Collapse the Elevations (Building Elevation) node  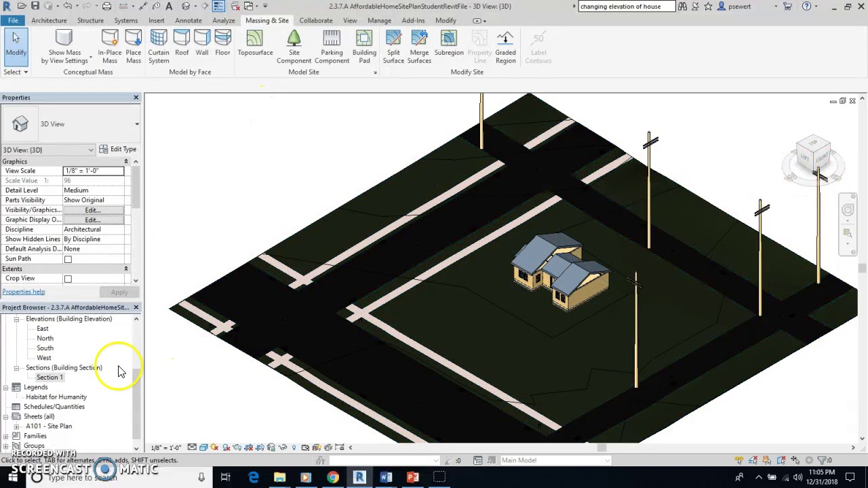pyautogui.click(x=16, y=319)
